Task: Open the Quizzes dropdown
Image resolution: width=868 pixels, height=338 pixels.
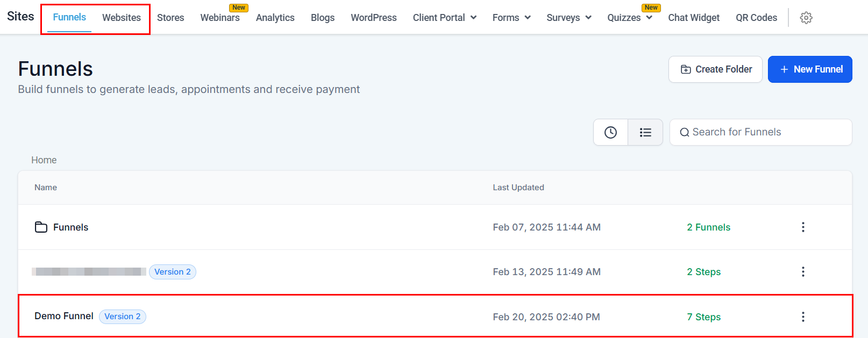Action: pyautogui.click(x=630, y=18)
